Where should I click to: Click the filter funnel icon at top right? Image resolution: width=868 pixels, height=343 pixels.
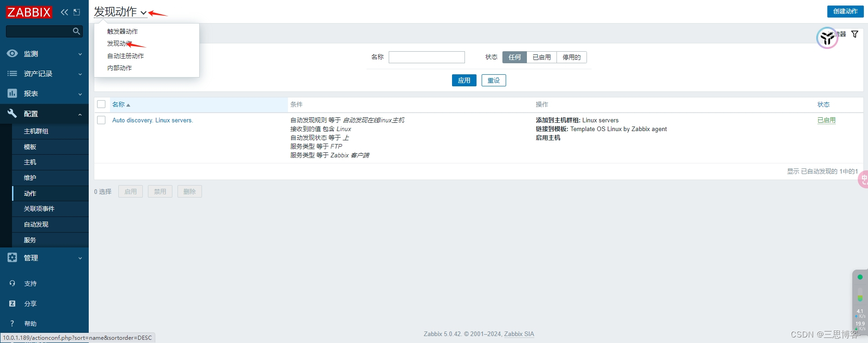coord(855,34)
